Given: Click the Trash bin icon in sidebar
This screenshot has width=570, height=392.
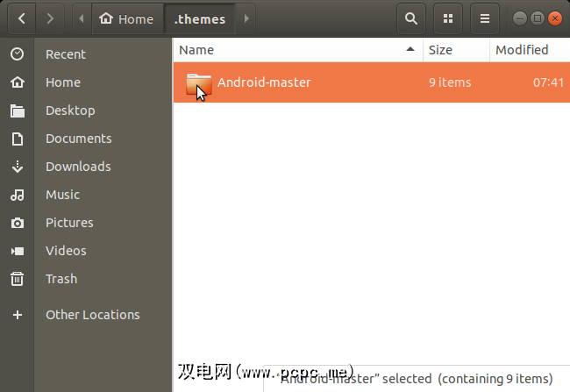Looking at the screenshot, I should coord(17,279).
